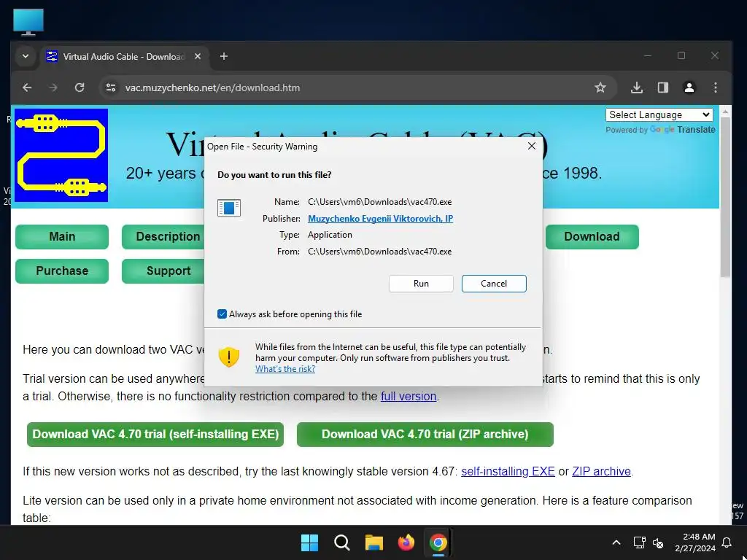Reload the Virtual Audio Cable page
This screenshot has height=560, width=747.
(x=80, y=87)
